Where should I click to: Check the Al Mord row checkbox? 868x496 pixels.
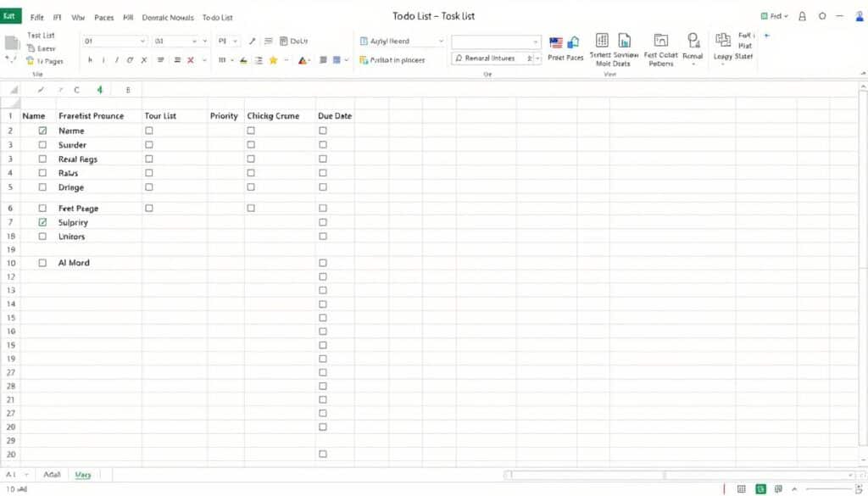pyautogui.click(x=42, y=263)
